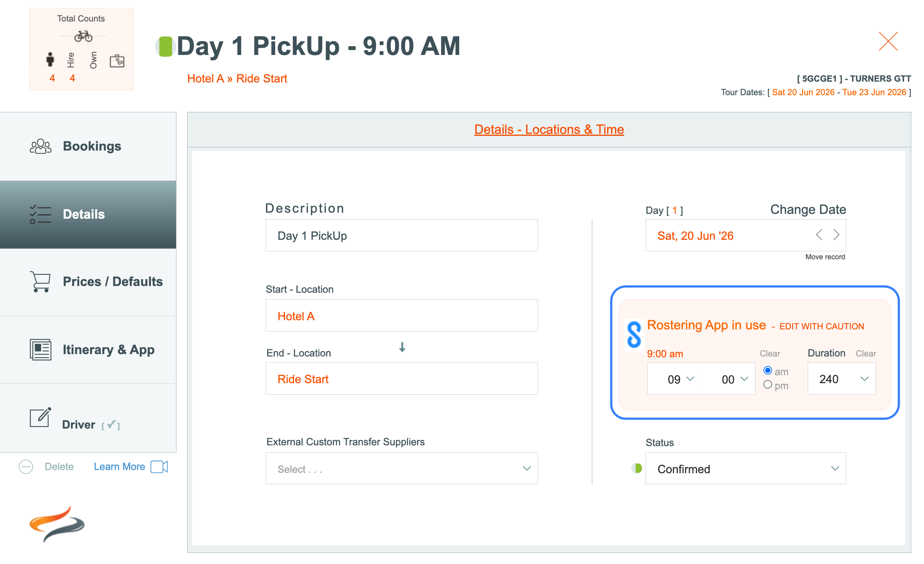924x564 pixels.
Task: Click the video camera icon beside Learn More
Action: click(159, 467)
